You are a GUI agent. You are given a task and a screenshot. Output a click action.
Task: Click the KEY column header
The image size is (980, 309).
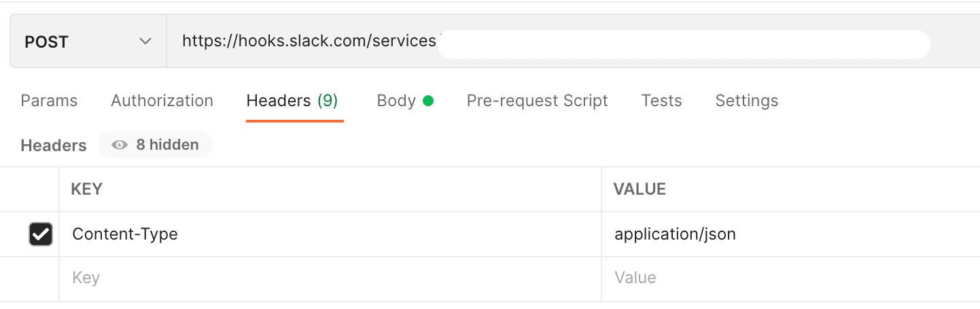86,189
